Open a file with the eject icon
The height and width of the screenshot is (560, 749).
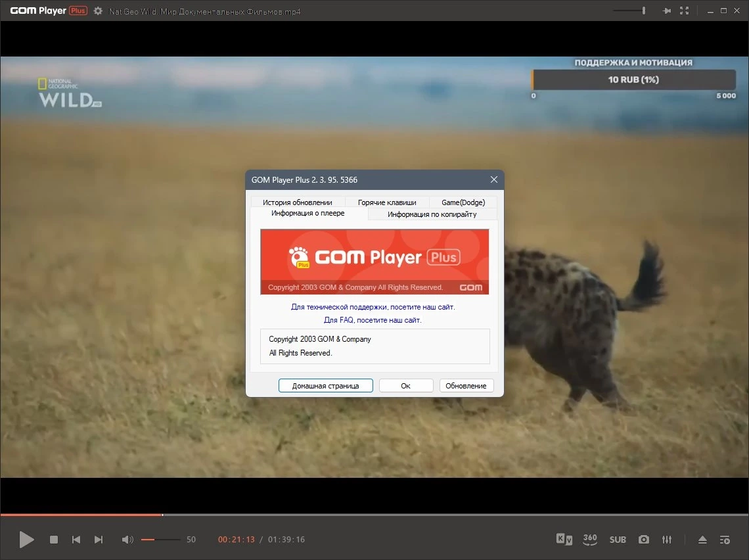(x=702, y=540)
